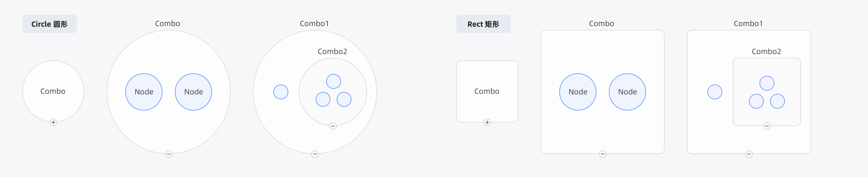This screenshot has height=177, width=868.
Task: Click the Circle 圆形 section label
Action: [50, 24]
